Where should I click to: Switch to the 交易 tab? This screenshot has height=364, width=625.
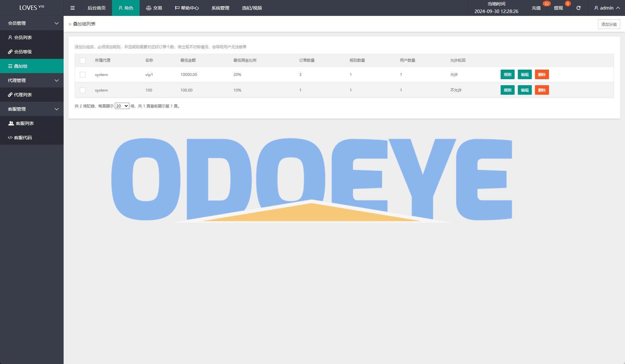(154, 8)
